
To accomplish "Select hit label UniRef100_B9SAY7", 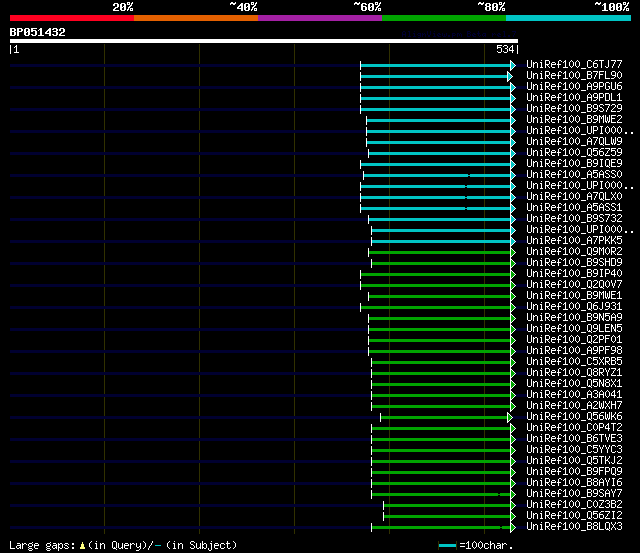I will pos(574,494).
